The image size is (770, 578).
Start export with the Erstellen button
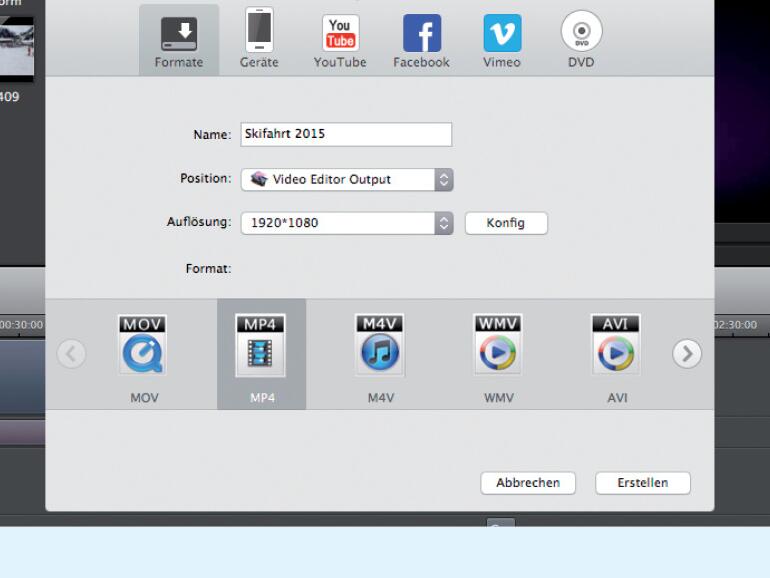pyautogui.click(x=643, y=483)
